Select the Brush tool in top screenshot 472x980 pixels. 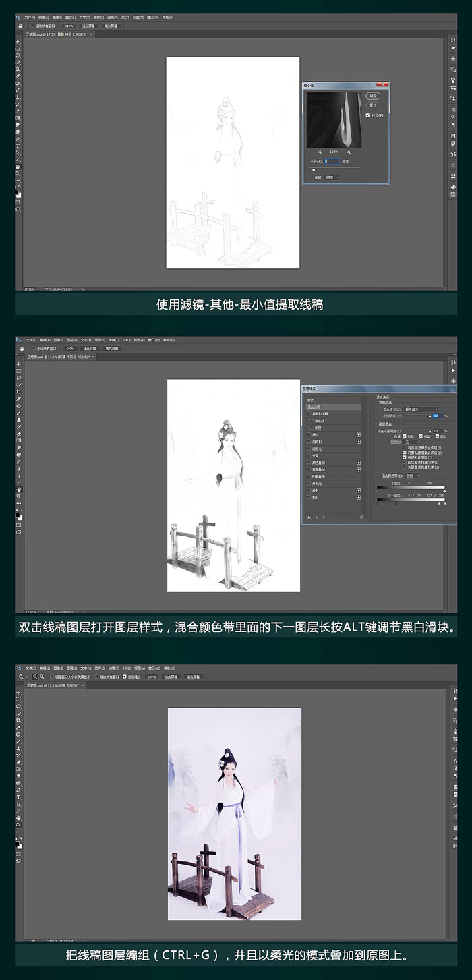coord(18,90)
